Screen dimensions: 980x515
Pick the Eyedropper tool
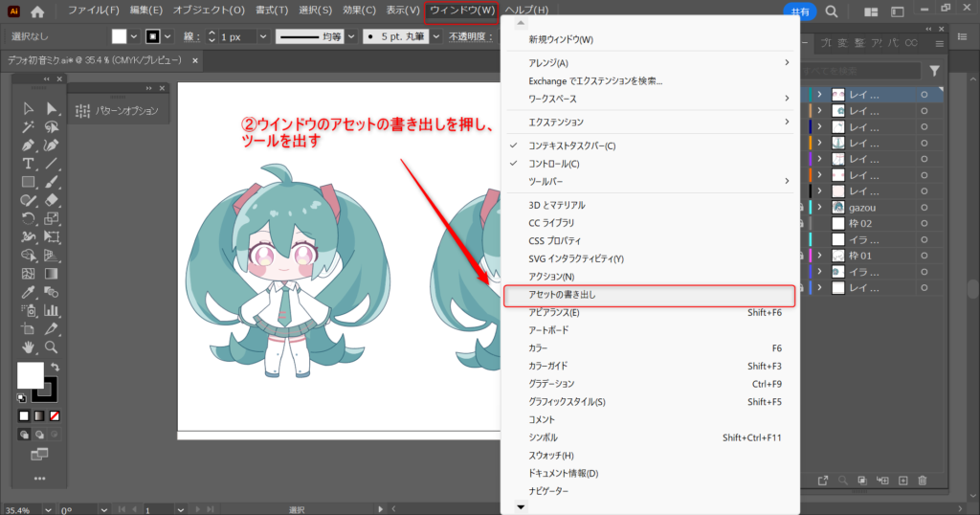[x=28, y=292]
